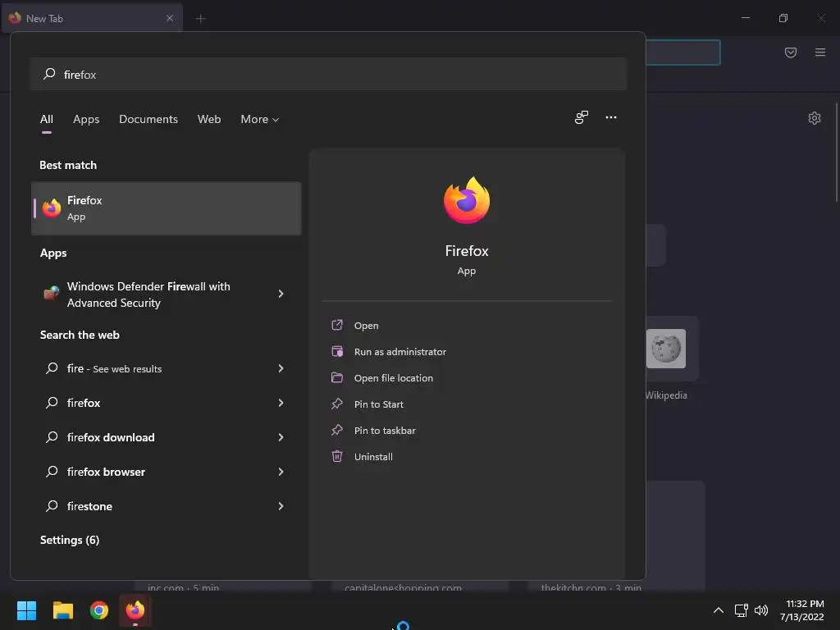This screenshot has width=840, height=630.
Task: Click Open in Firefox preview pane
Action: (367, 326)
